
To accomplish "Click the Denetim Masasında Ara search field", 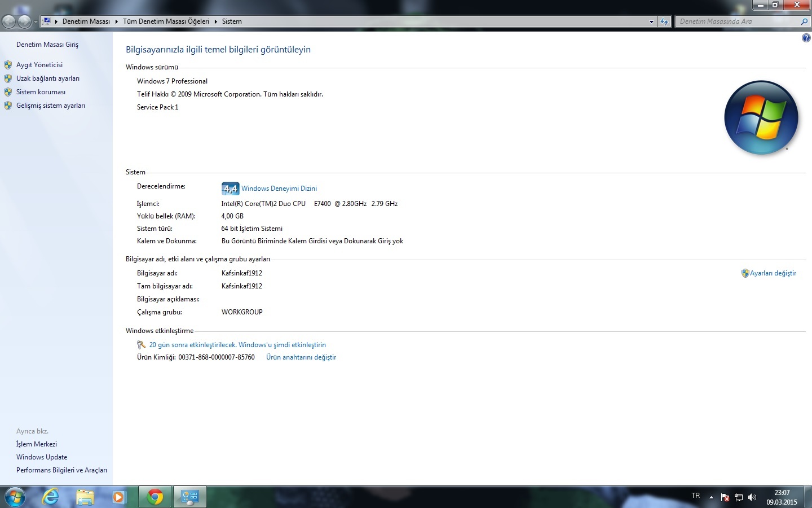I will (737, 21).
